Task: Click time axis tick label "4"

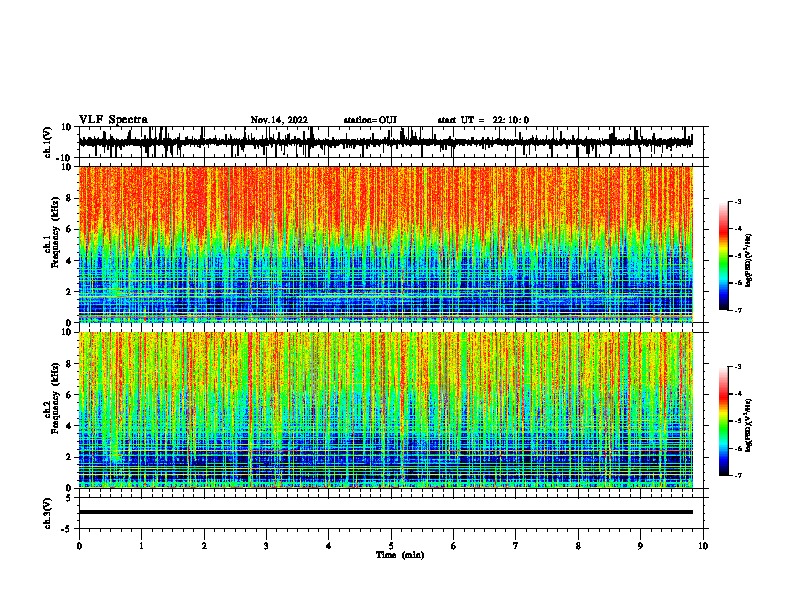Action: (329, 546)
